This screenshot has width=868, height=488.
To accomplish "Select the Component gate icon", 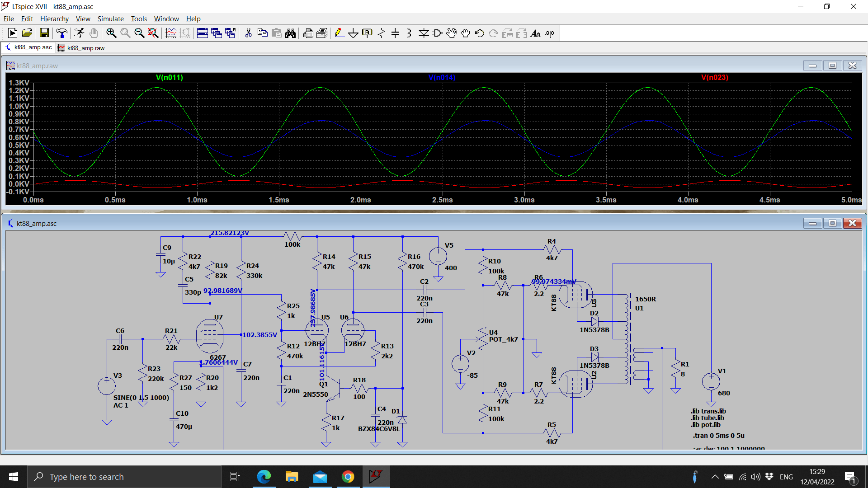I will pos(438,33).
